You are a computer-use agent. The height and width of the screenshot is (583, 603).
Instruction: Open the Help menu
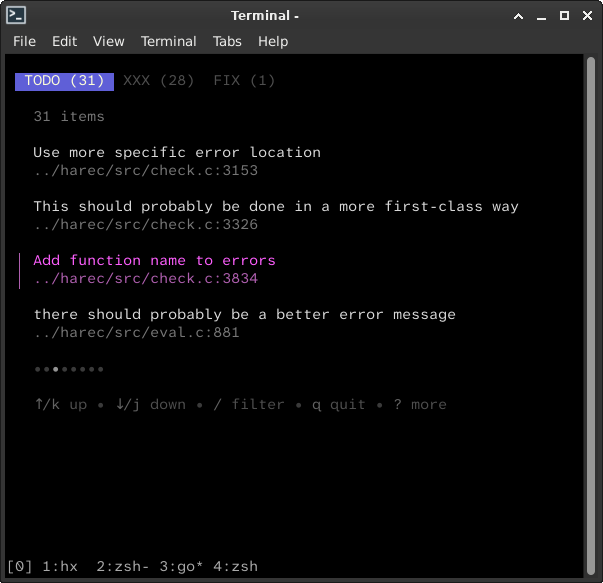(x=273, y=41)
